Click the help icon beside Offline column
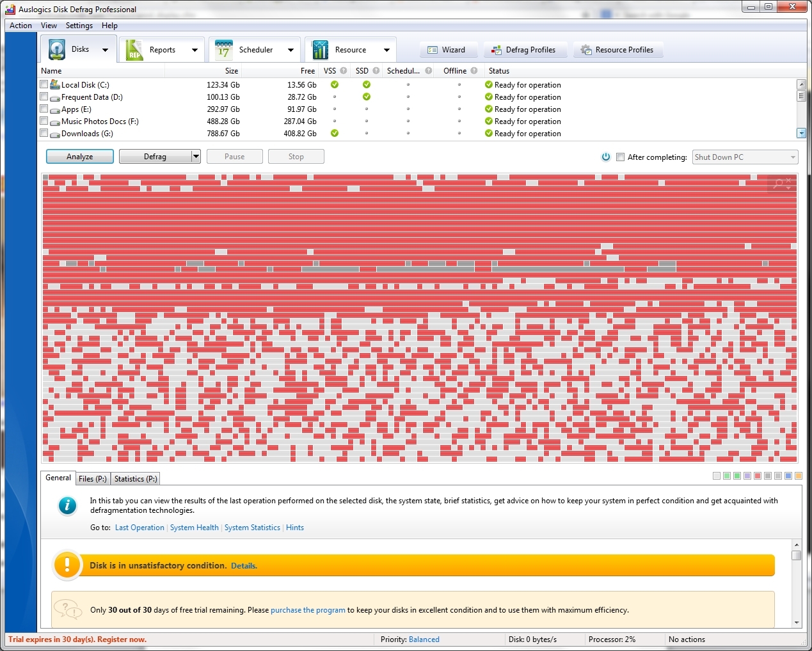The image size is (812, 651). (x=474, y=71)
